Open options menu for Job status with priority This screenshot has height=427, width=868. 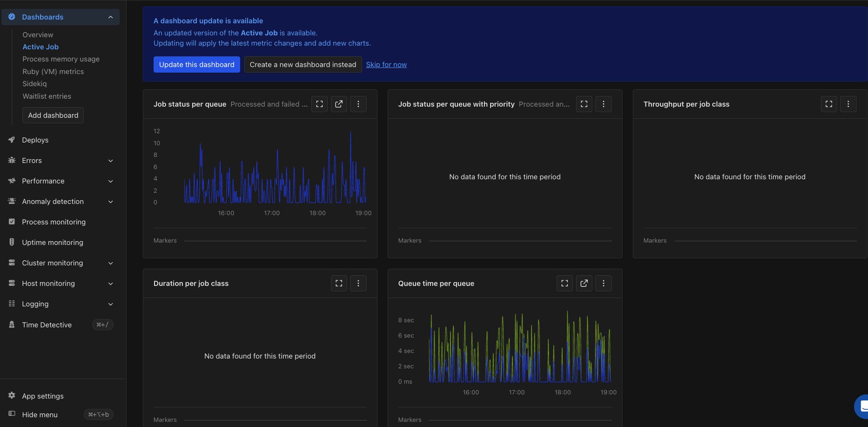click(x=604, y=104)
